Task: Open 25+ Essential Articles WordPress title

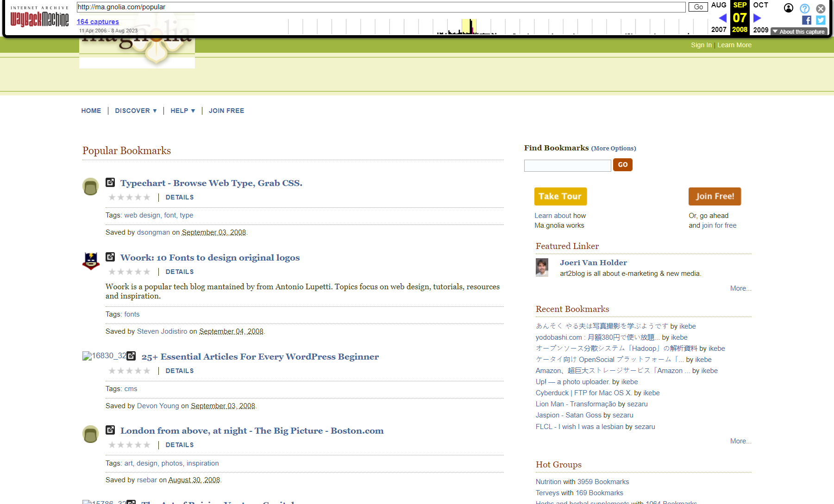Action: tap(260, 356)
